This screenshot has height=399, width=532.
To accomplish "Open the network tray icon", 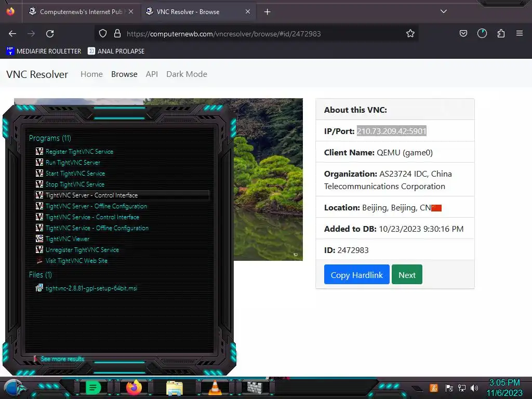I will pos(462,388).
